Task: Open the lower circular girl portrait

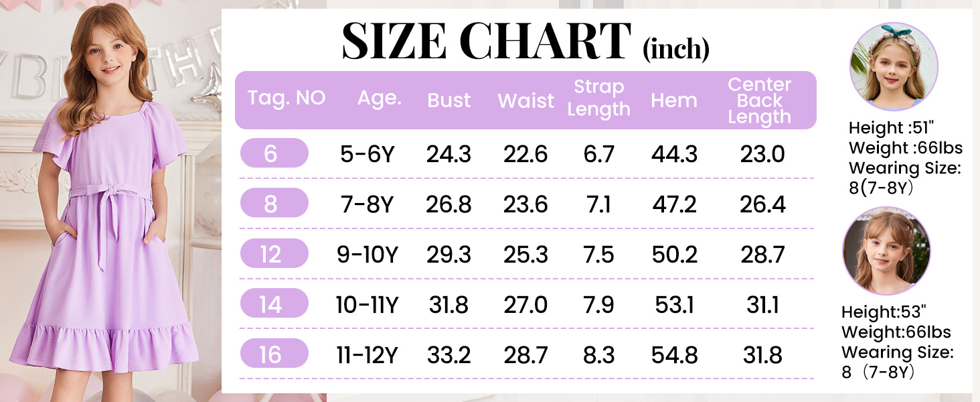Action: (886, 251)
